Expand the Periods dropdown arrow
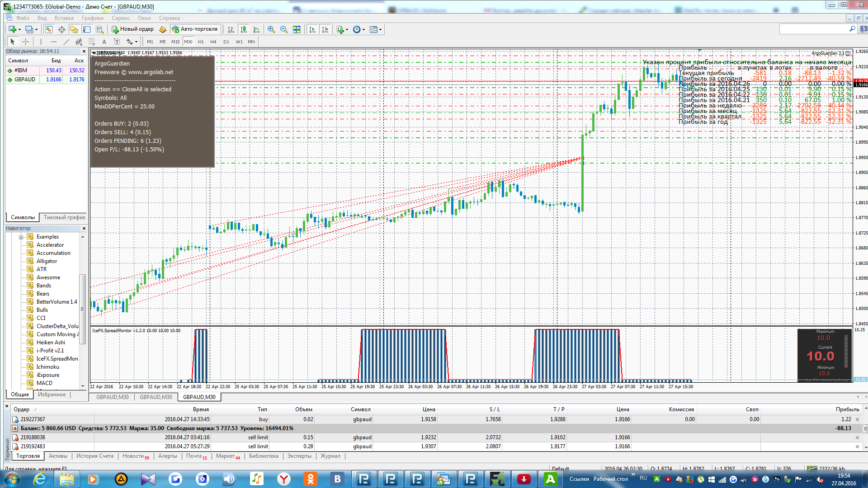 (x=363, y=29)
